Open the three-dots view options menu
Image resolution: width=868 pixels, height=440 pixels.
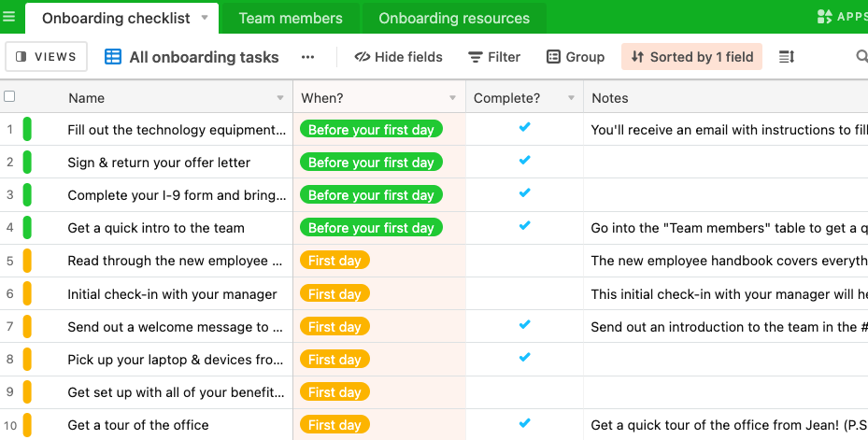pyautogui.click(x=307, y=56)
